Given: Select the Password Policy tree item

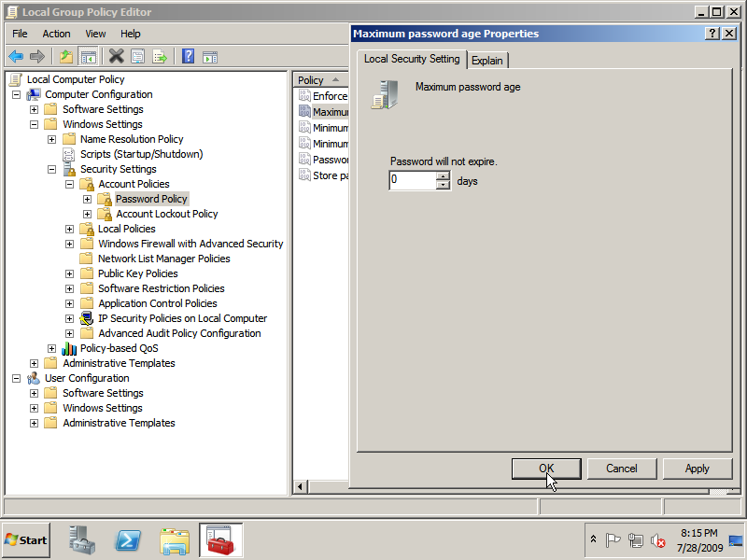Looking at the screenshot, I should pyautogui.click(x=151, y=199).
